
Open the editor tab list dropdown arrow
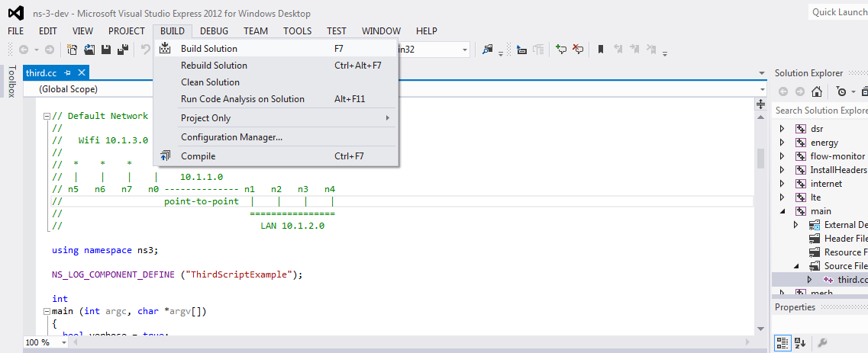pos(763,73)
